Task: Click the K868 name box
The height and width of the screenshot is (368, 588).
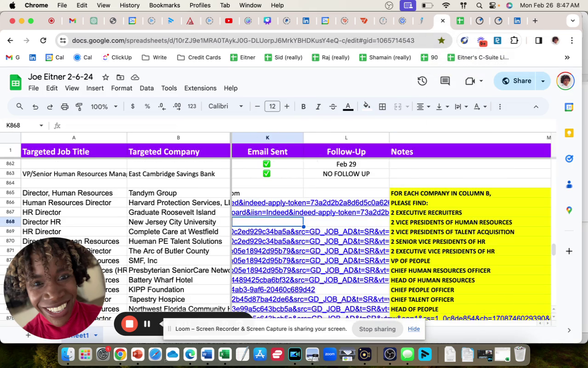Action: click(24, 126)
